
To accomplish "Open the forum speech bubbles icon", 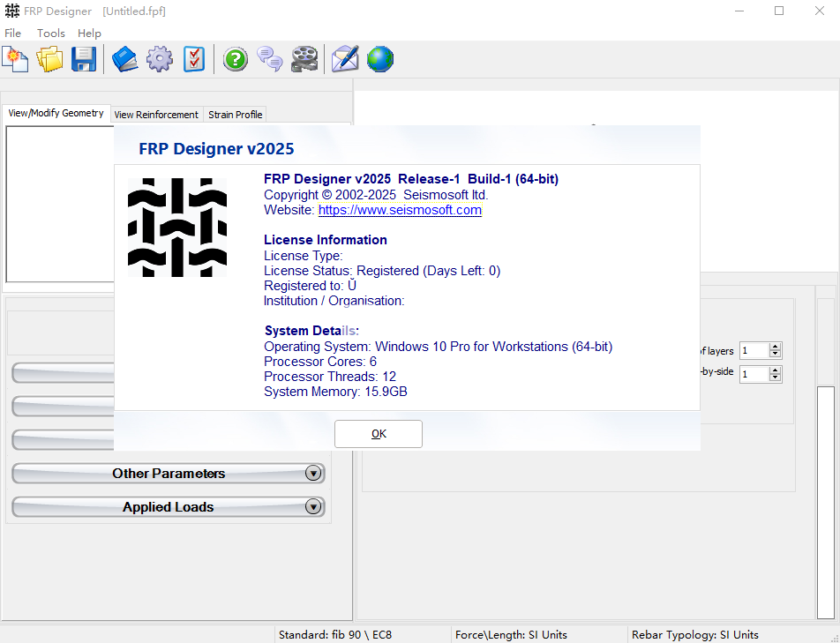I will point(270,59).
